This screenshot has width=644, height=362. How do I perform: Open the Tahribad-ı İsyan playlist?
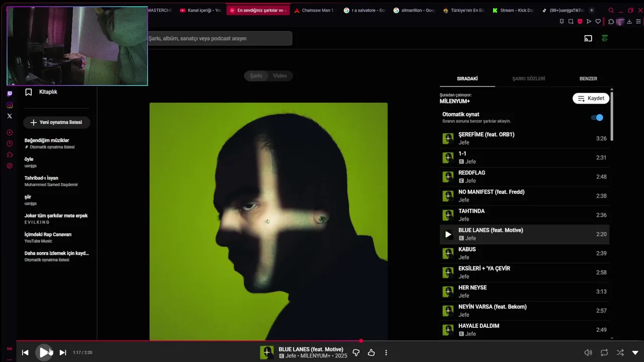56,181
